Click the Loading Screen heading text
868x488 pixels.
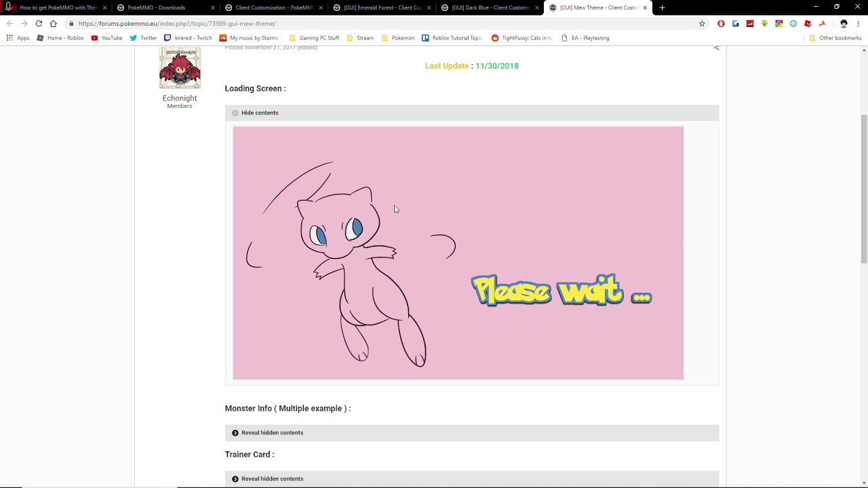[x=256, y=89]
